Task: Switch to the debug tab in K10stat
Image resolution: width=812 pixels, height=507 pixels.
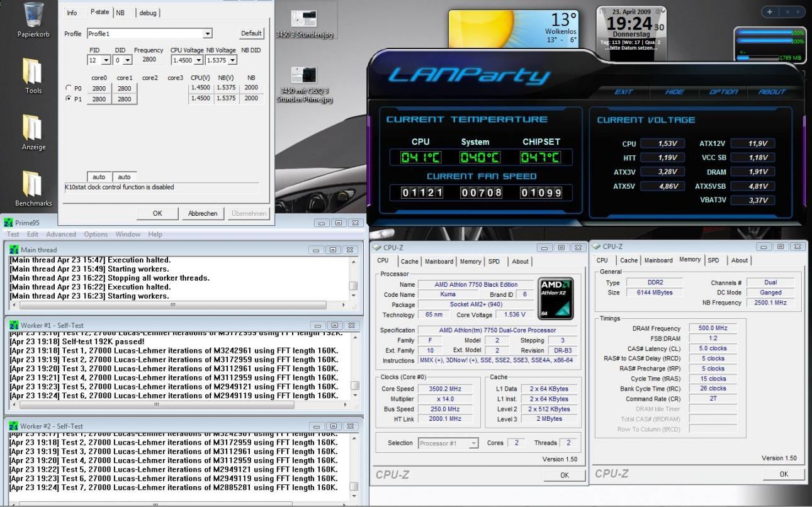Action: click(149, 13)
